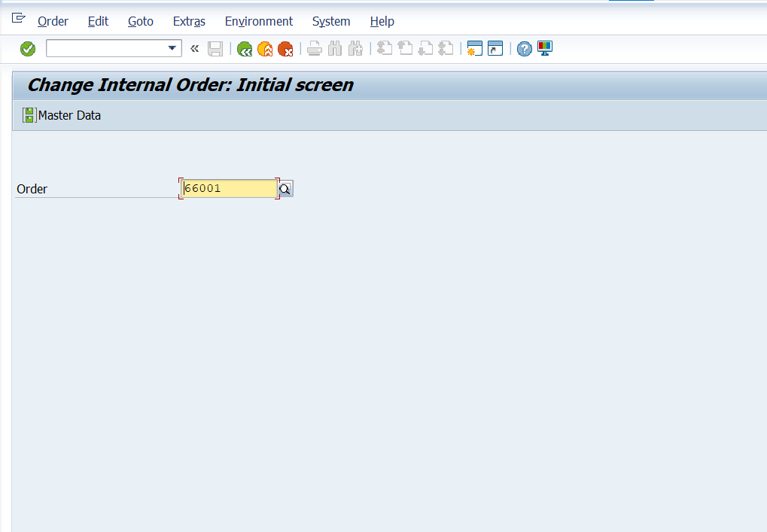The height and width of the screenshot is (532, 767).
Task: Click the Customize Local Layout monitor icon
Action: point(545,48)
